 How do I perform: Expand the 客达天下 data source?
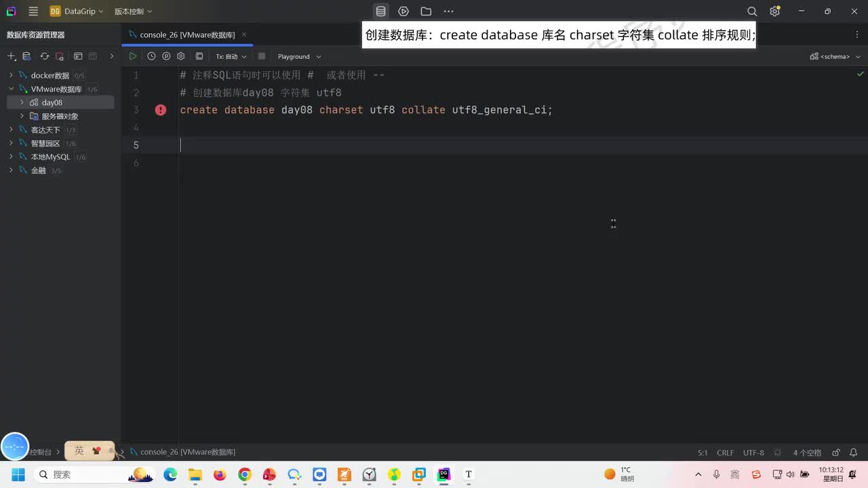11,129
